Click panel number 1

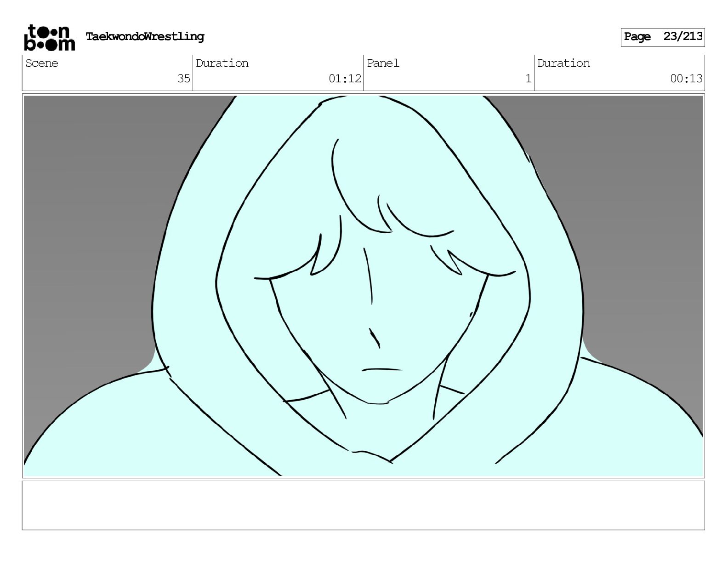point(528,79)
